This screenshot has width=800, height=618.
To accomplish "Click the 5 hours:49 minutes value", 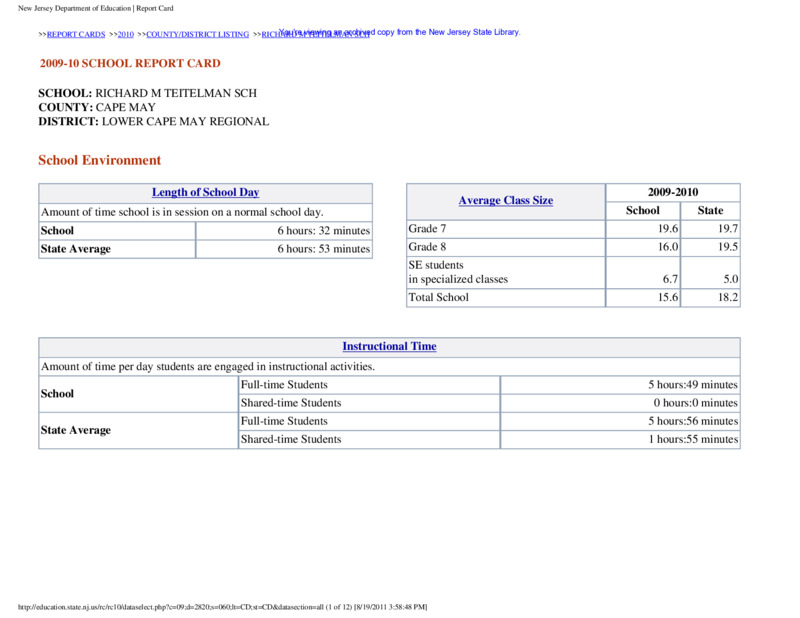I will pyautogui.click(x=693, y=385).
